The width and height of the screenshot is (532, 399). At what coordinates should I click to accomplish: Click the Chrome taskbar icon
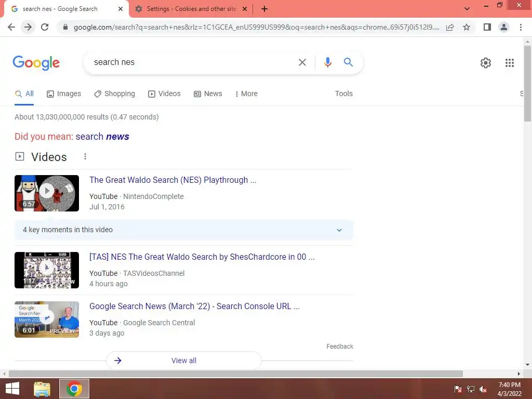pos(74,389)
